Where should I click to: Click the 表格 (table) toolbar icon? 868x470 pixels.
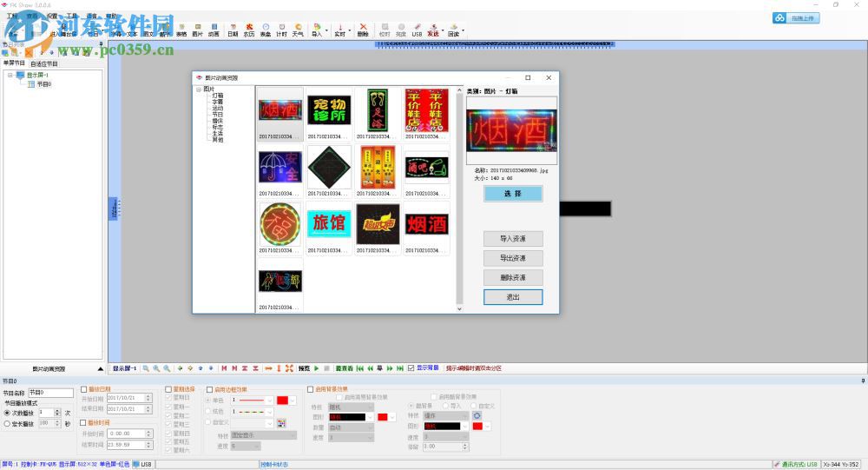[181, 30]
